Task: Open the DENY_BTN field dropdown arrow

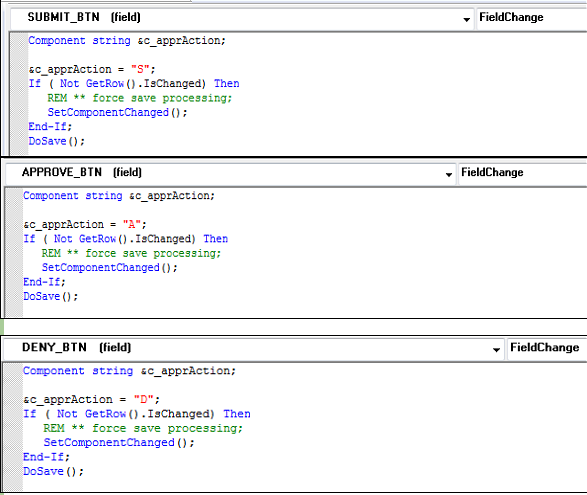Action: 496,350
